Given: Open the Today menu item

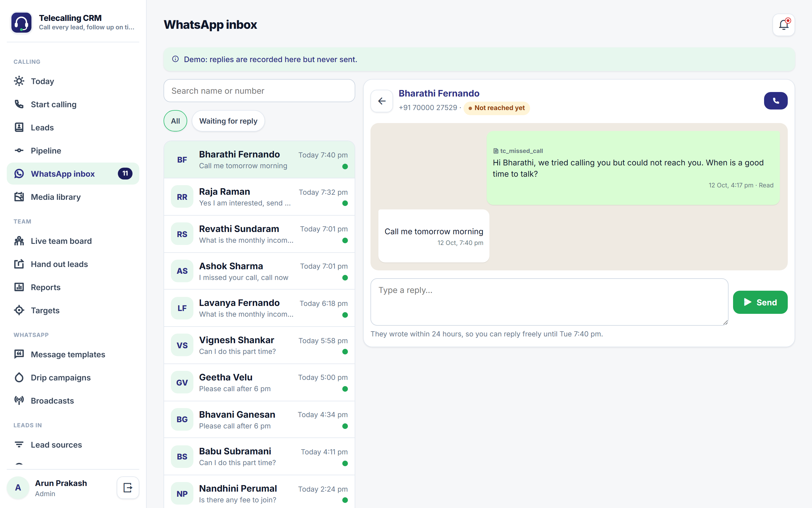Looking at the screenshot, I should coord(73,81).
